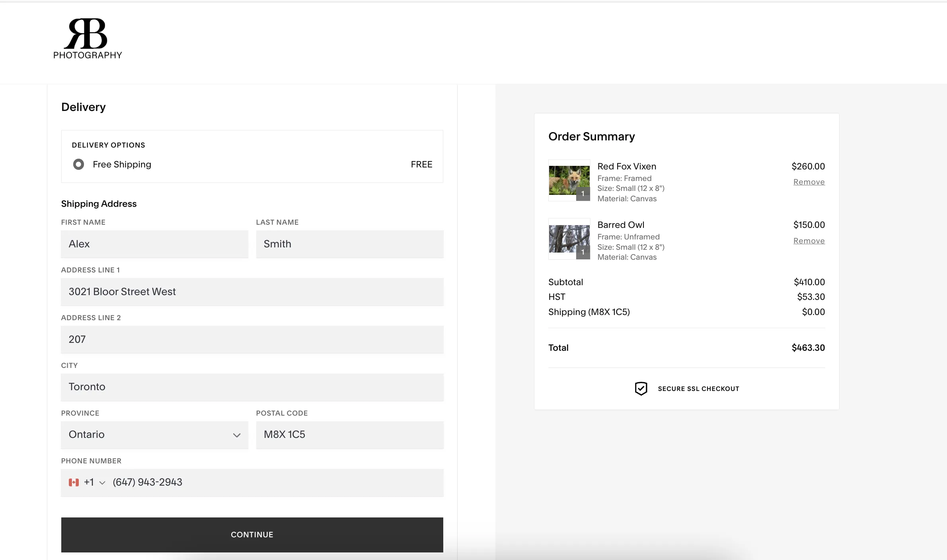Expand the Ontario selection chevron
Screen dimensions: 947x560
coord(237,436)
